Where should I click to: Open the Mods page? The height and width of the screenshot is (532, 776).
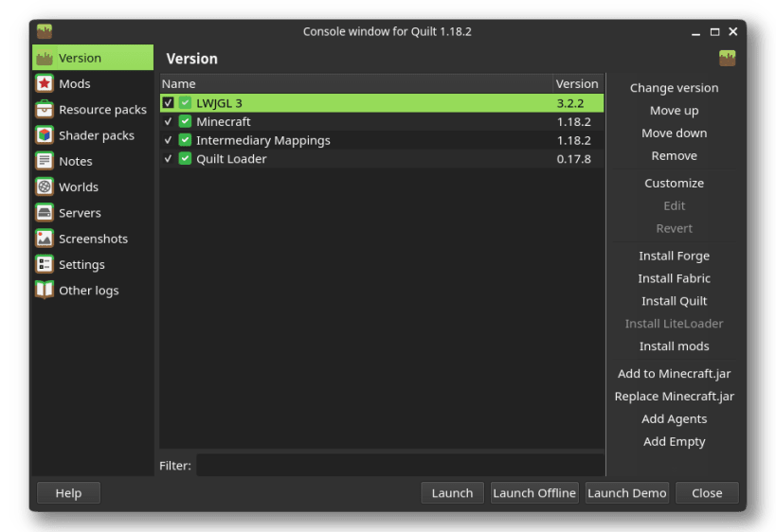[93, 83]
